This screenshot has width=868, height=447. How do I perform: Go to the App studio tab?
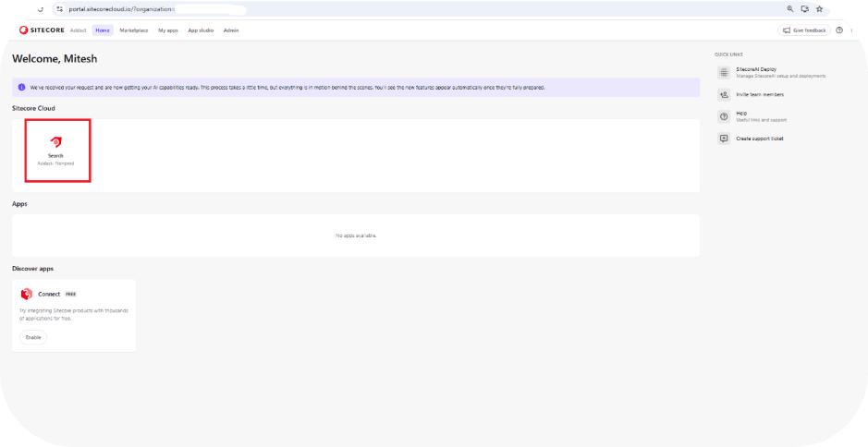tap(201, 30)
